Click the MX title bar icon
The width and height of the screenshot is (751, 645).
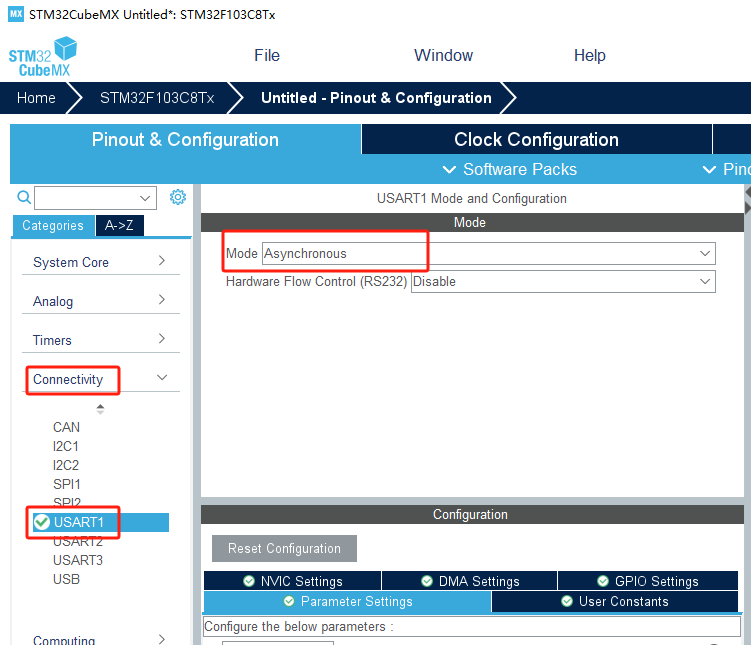[x=16, y=14]
